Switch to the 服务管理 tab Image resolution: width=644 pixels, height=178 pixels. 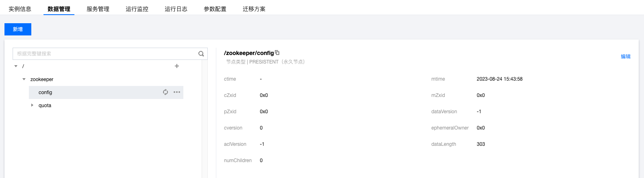[98, 9]
